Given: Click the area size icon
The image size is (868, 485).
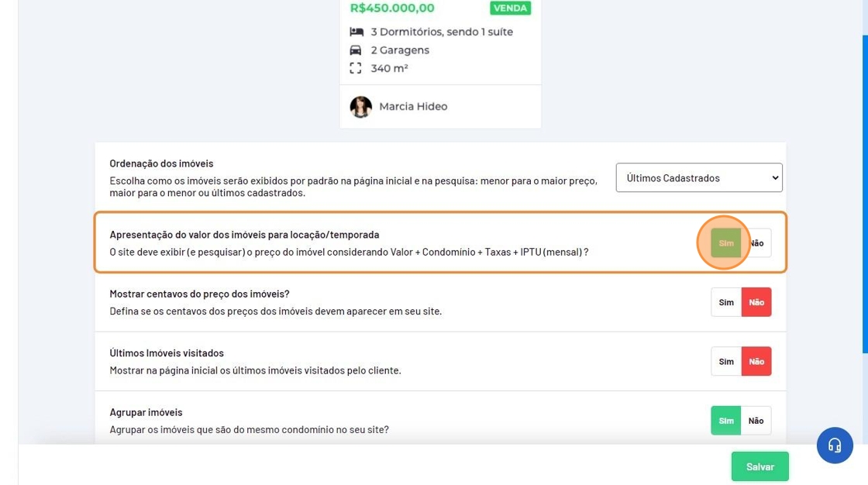Looking at the screenshot, I should coord(356,68).
